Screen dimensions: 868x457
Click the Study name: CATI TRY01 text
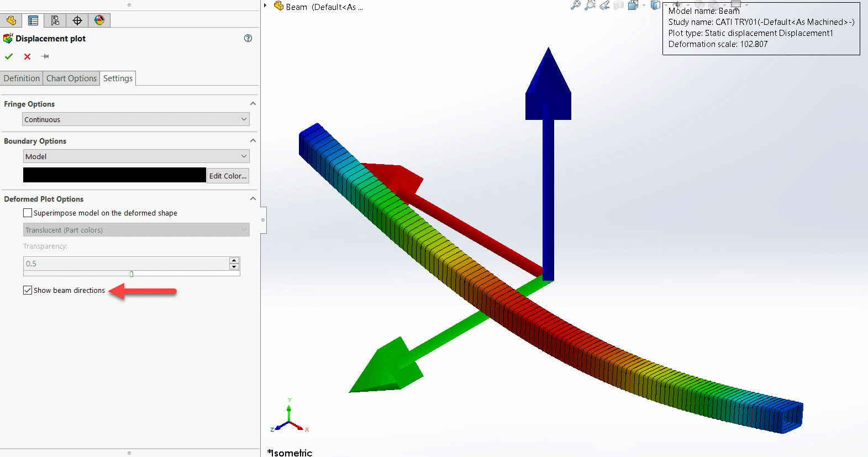[761, 22]
